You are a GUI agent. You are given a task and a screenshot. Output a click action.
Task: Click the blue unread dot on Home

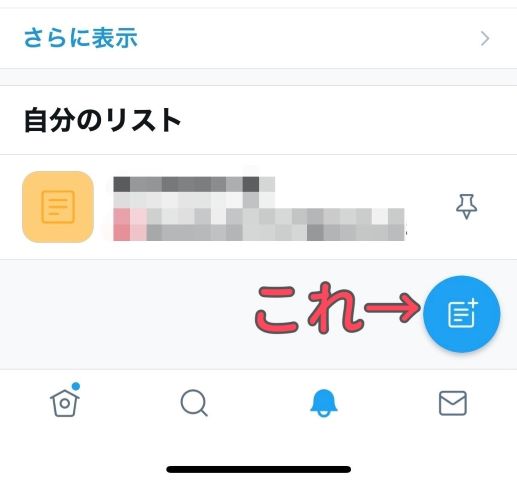click(x=76, y=386)
